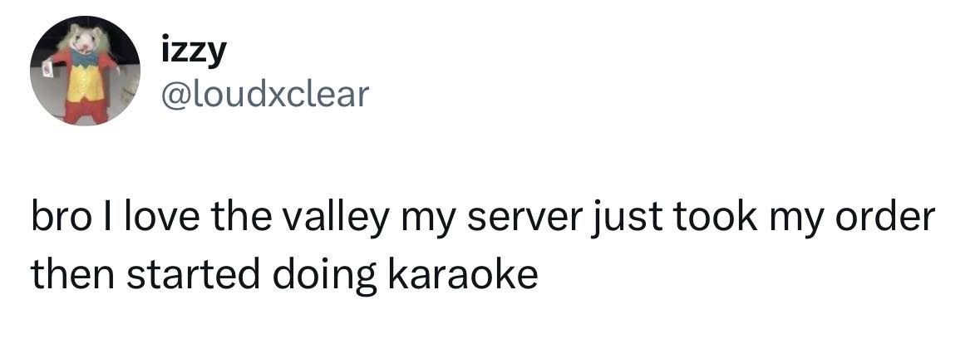The height and width of the screenshot is (339, 980).
Task: Open the @loudxclear handle link
Action: tap(266, 94)
